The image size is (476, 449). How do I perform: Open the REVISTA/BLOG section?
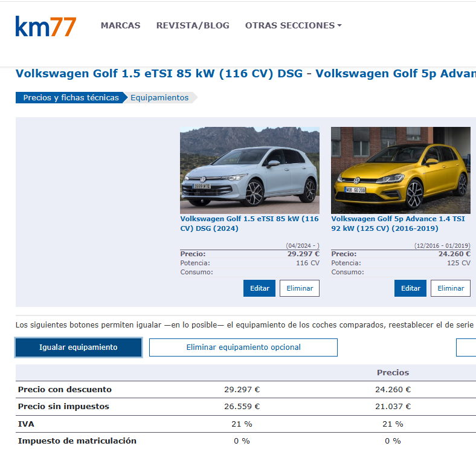tap(193, 25)
